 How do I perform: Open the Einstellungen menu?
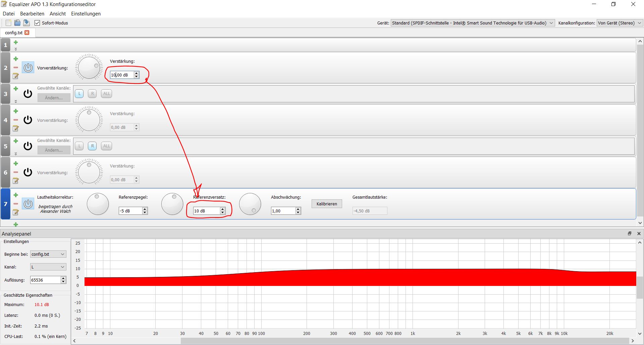[x=86, y=14]
